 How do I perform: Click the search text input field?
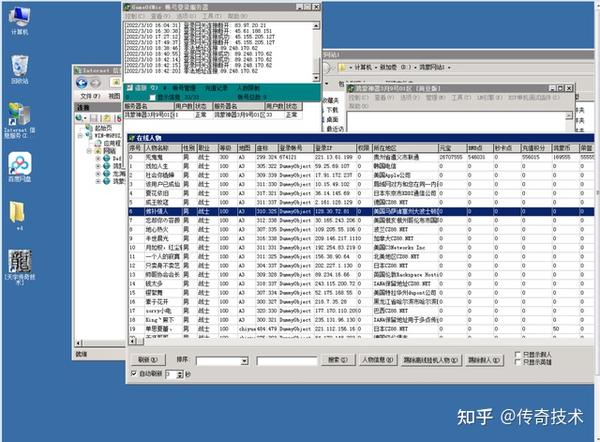coord(288,359)
